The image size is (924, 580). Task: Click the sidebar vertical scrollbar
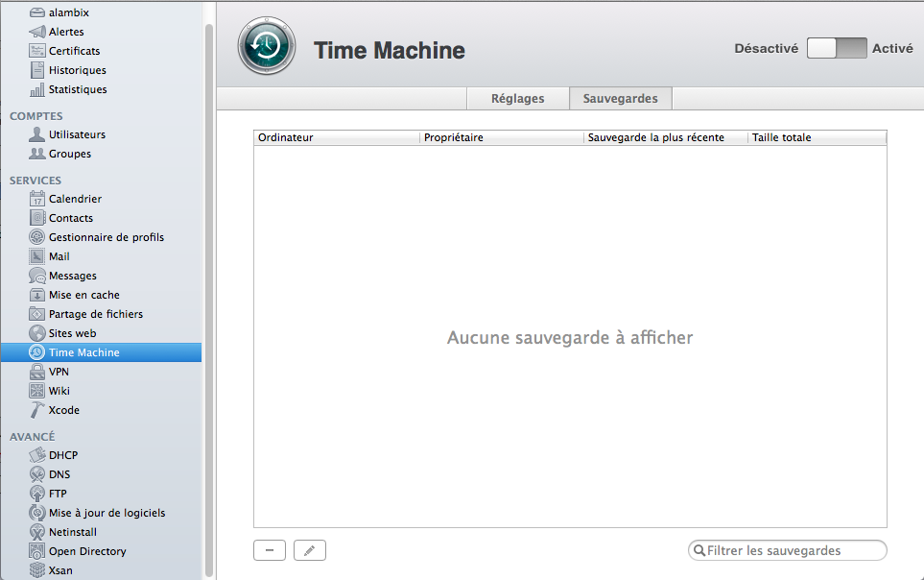pos(209,288)
